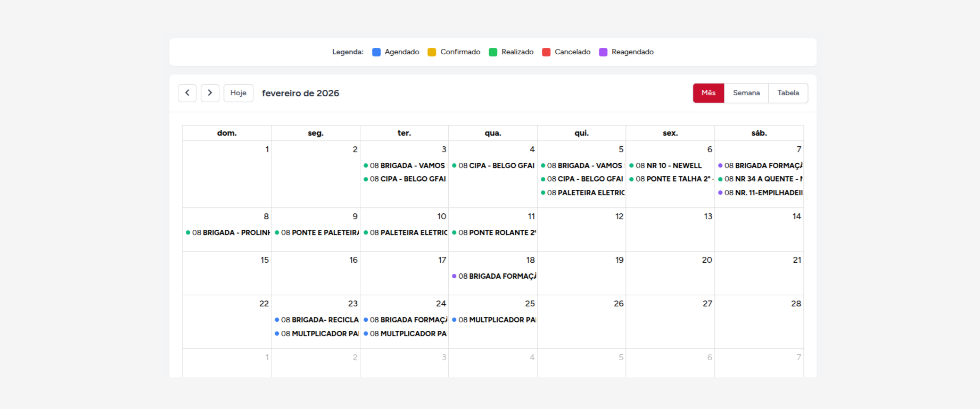Screen dimensions: 980x409
Task: Click the yellow Confirmado legend swatch
Action: [432, 52]
